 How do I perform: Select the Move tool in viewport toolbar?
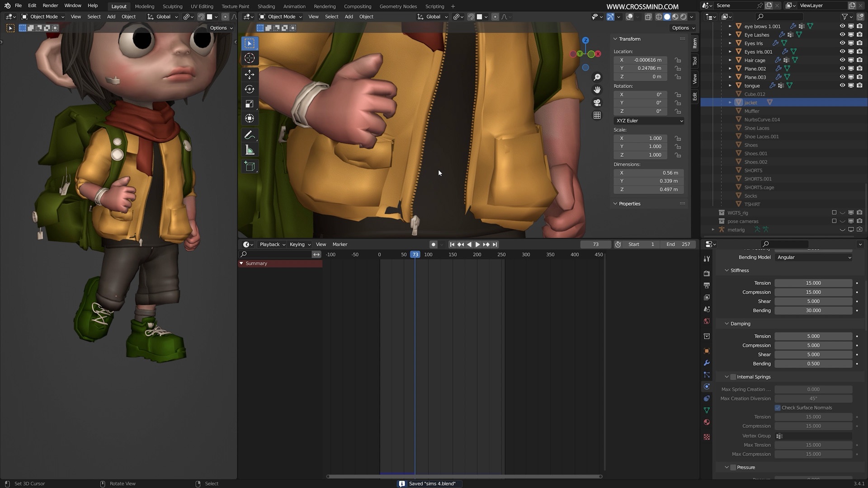click(250, 74)
